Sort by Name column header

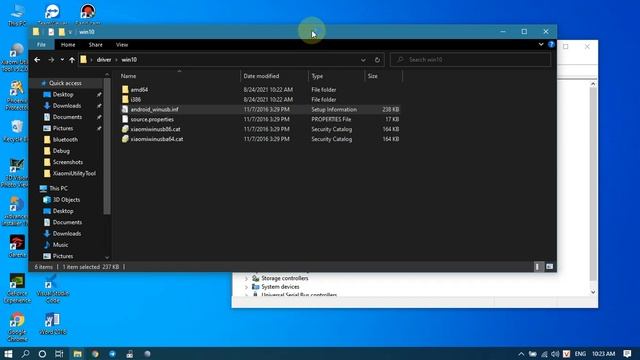click(128, 76)
